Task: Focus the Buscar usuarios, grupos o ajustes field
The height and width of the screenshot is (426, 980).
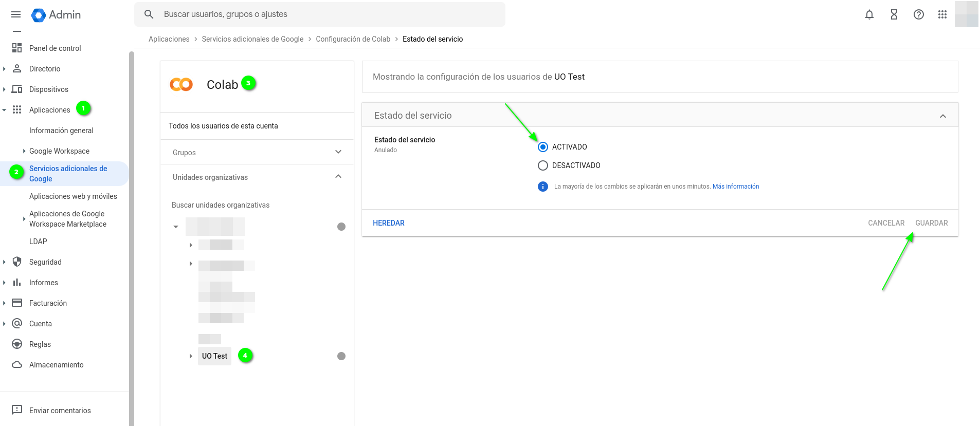Action: coord(320,14)
